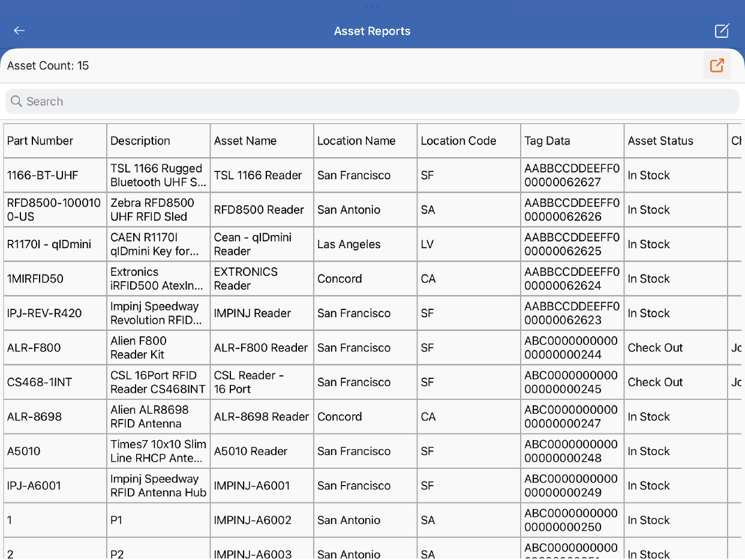Select the Location Code column header
The image size is (745, 560).
point(458,141)
